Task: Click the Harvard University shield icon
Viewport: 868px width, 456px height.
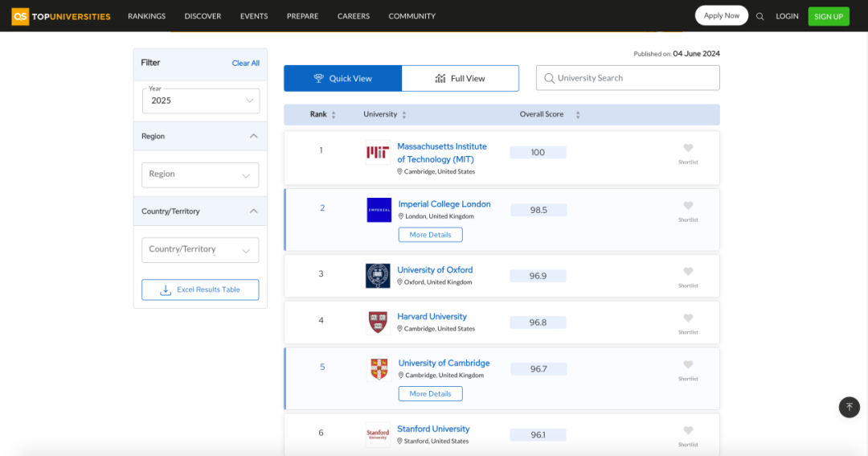Action: coord(378,322)
